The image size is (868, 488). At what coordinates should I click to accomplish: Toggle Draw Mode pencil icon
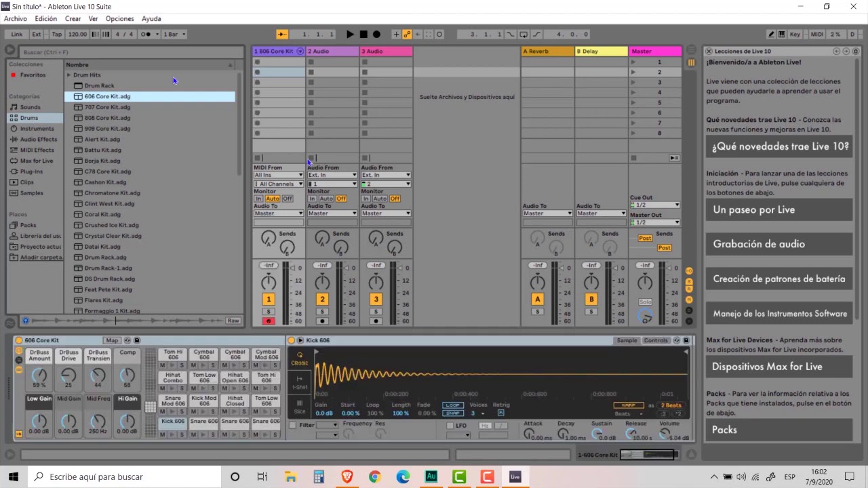coord(771,34)
